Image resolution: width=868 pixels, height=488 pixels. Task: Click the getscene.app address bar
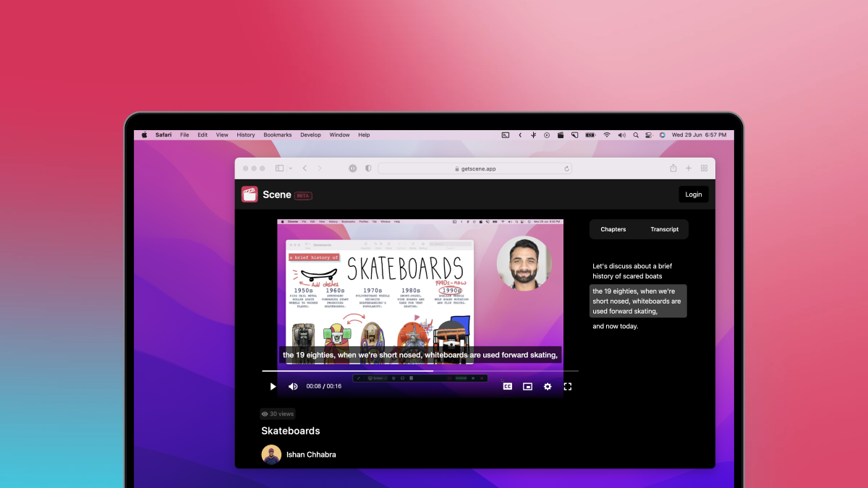(475, 168)
